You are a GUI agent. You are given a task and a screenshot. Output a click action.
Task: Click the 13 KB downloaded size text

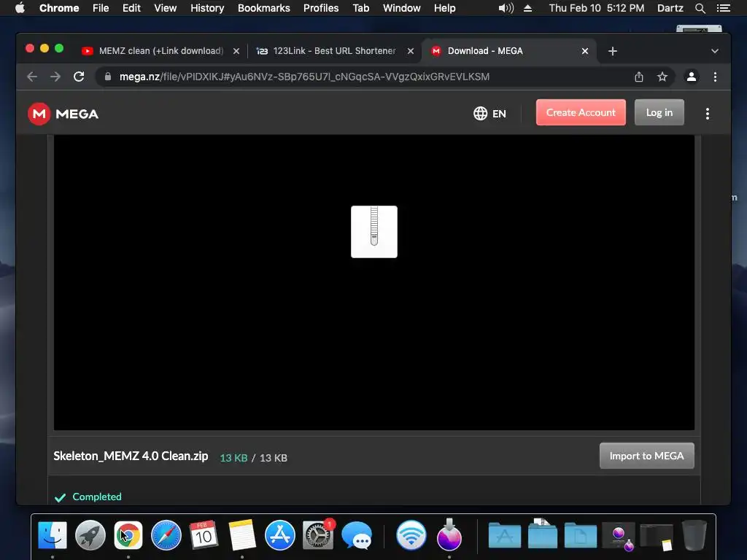pyautogui.click(x=233, y=458)
